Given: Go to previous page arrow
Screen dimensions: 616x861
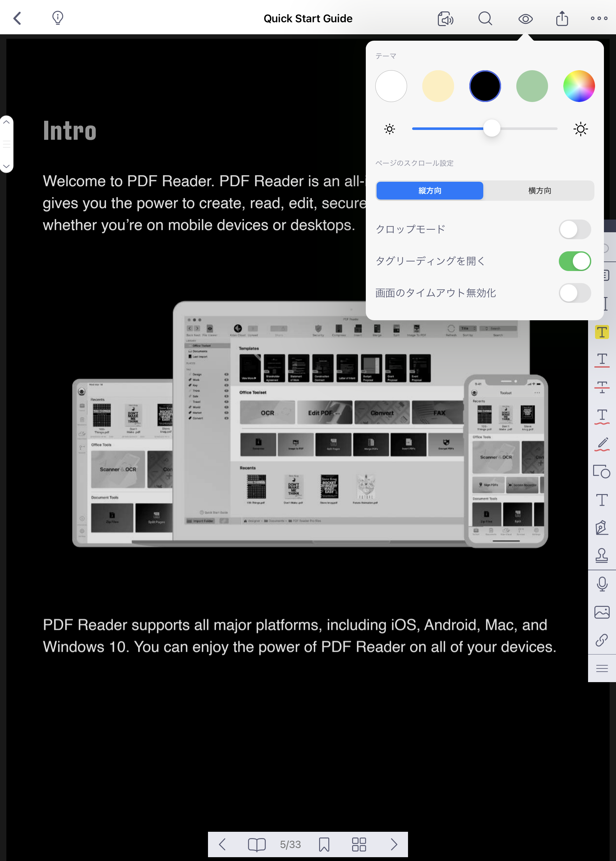Looking at the screenshot, I should (x=222, y=844).
